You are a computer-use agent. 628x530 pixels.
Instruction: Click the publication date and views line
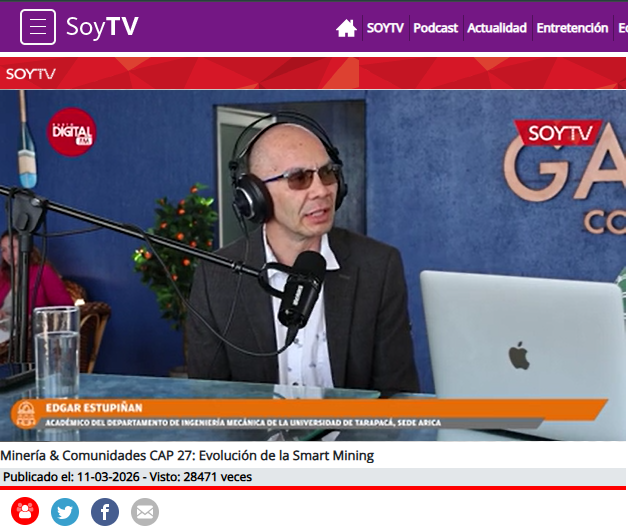[x=127, y=477]
